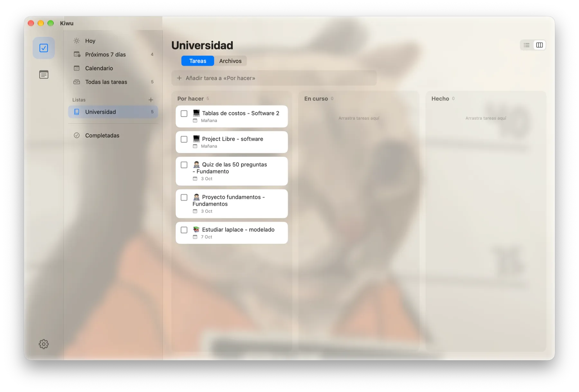579x392 pixels.
Task: Click the En curso column header
Action: pyautogui.click(x=316, y=99)
